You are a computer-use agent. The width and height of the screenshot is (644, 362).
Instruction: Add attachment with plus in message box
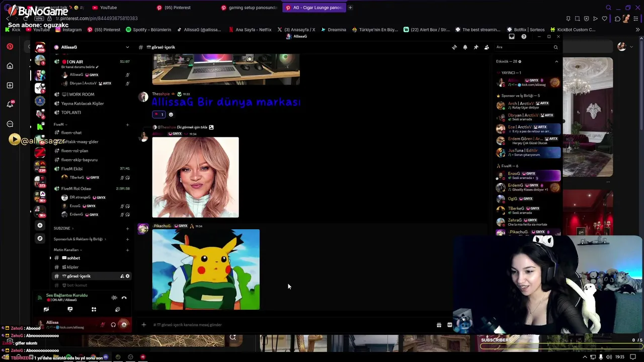coord(143,325)
